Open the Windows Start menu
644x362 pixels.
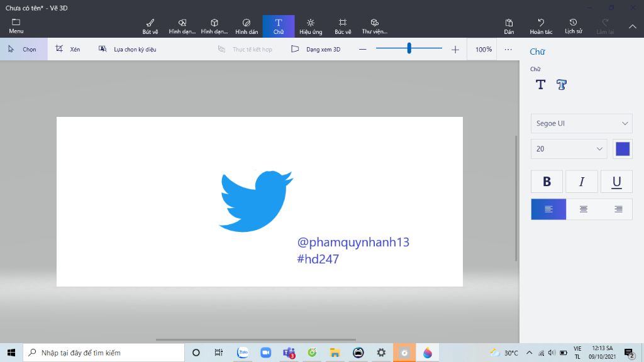(11, 353)
